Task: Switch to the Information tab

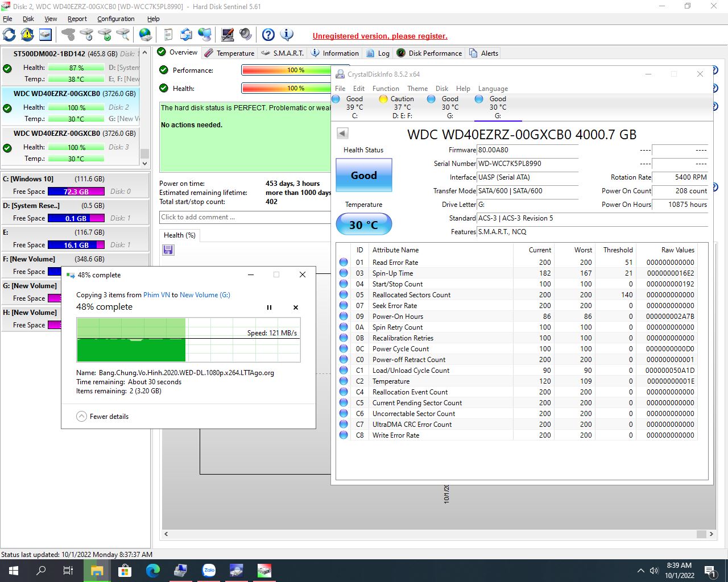Action: tap(335, 53)
